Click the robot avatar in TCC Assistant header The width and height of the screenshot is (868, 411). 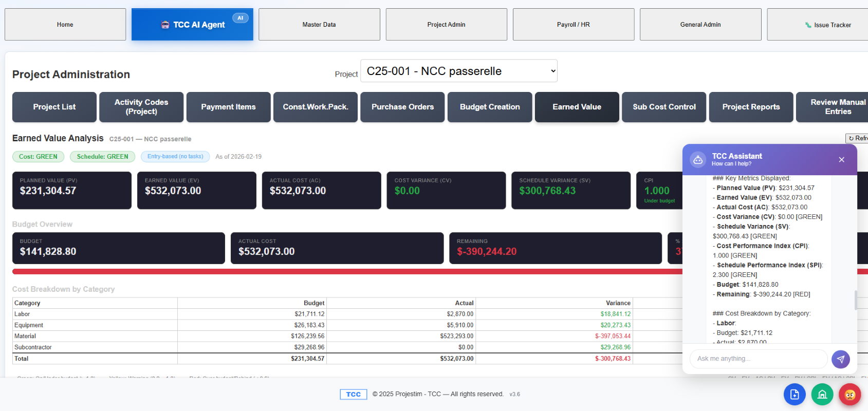698,160
